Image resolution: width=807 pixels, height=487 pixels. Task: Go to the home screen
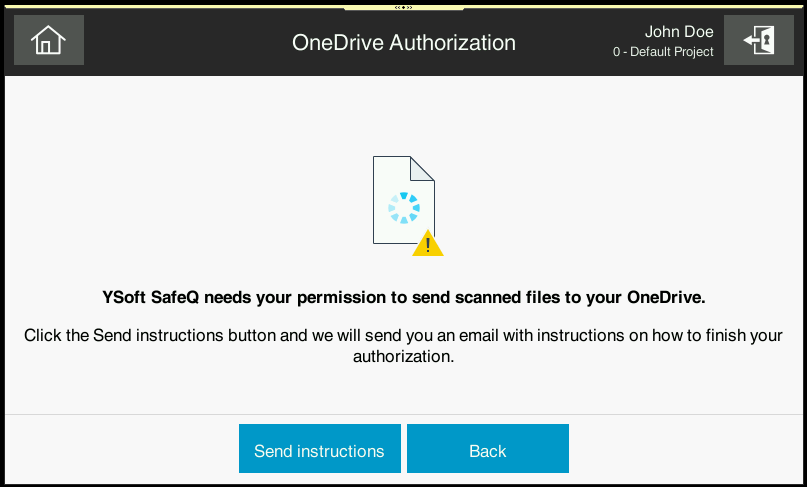point(48,41)
